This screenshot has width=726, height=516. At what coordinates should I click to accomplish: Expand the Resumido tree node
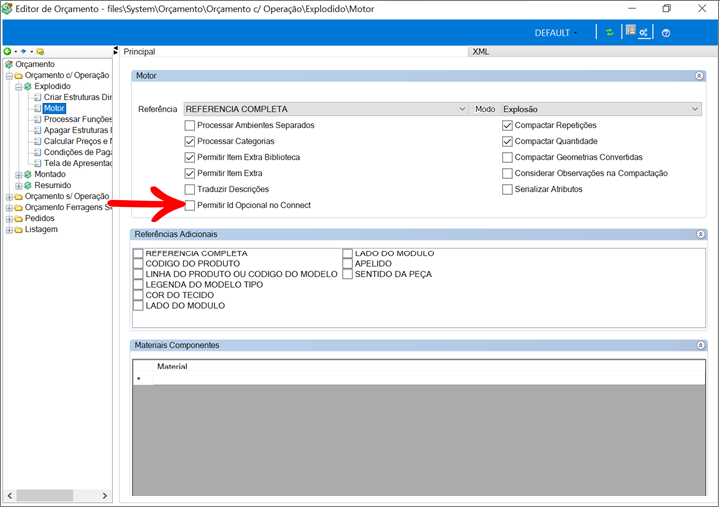tap(19, 187)
